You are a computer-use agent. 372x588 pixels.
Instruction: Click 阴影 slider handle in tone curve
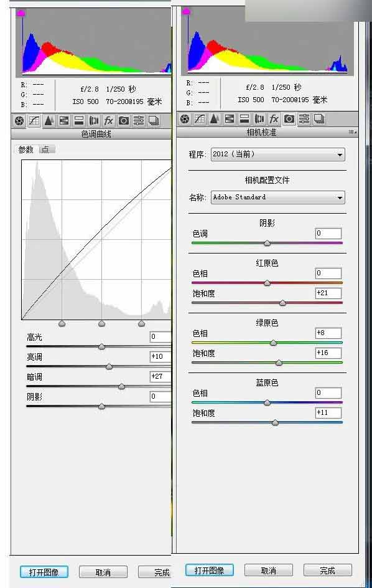click(x=101, y=406)
